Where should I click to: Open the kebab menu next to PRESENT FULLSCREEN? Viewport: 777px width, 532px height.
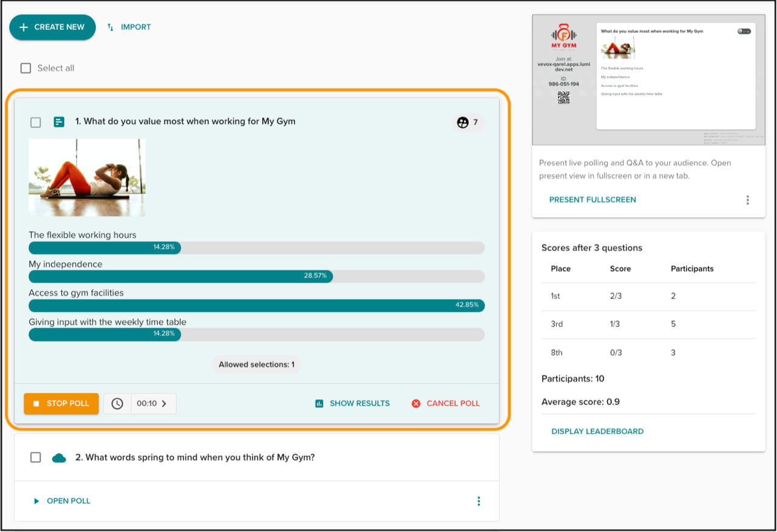[748, 200]
